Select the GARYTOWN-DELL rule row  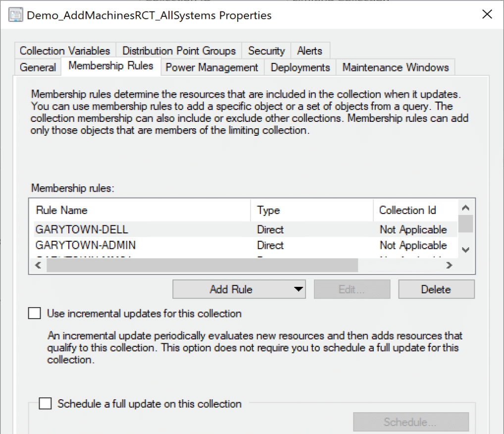pyautogui.click(x=82, y=229)
